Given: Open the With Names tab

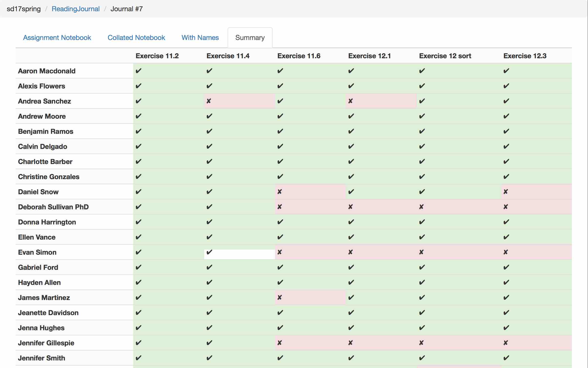Looking at the screenshot, I should (200, 38).
